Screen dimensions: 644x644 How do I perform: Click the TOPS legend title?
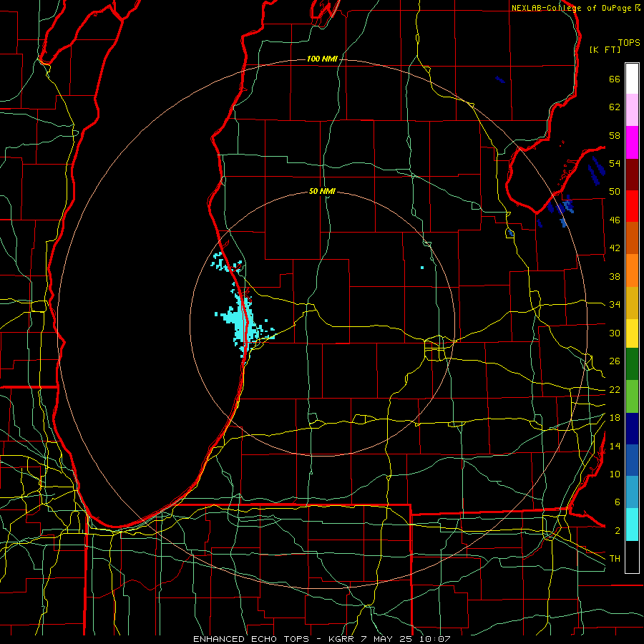pos(629,42)
